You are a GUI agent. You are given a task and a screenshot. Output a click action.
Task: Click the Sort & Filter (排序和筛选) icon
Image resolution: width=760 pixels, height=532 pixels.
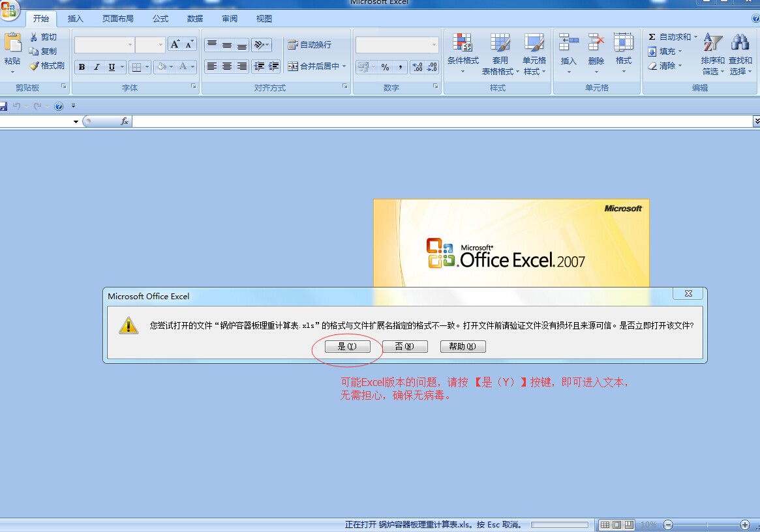(712, 49)
